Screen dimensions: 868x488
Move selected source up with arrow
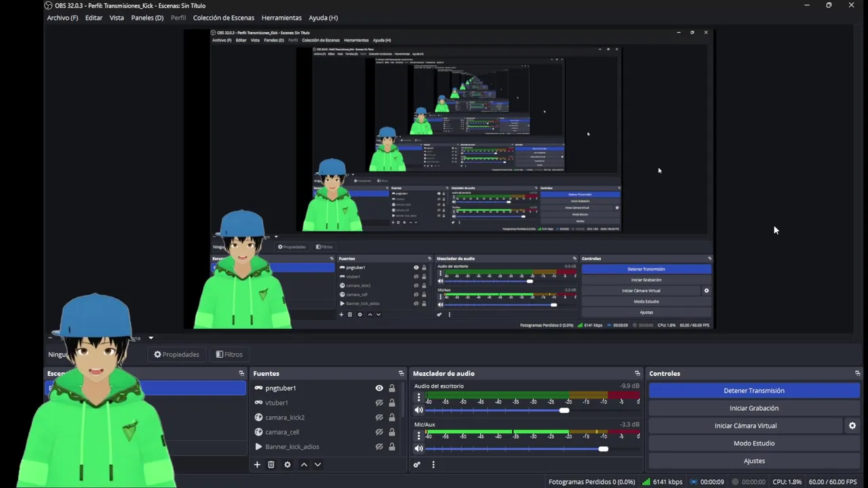(304, 465)
